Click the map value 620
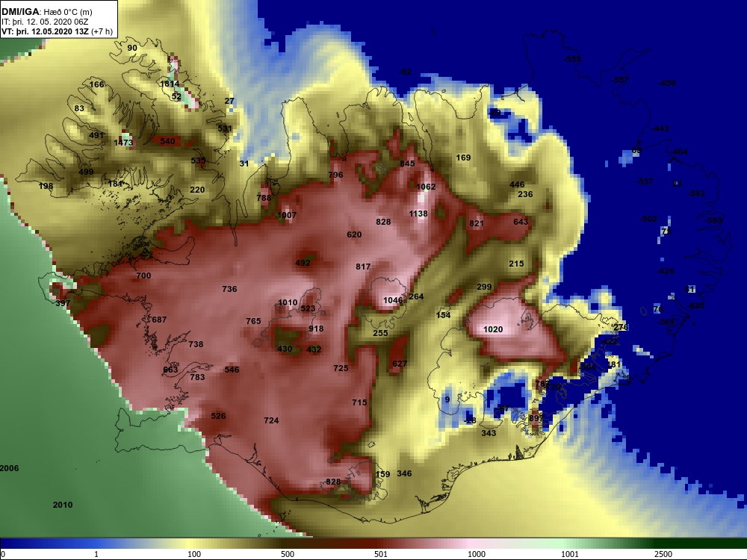This screenshot has height=560, width=747. [354, 234]
